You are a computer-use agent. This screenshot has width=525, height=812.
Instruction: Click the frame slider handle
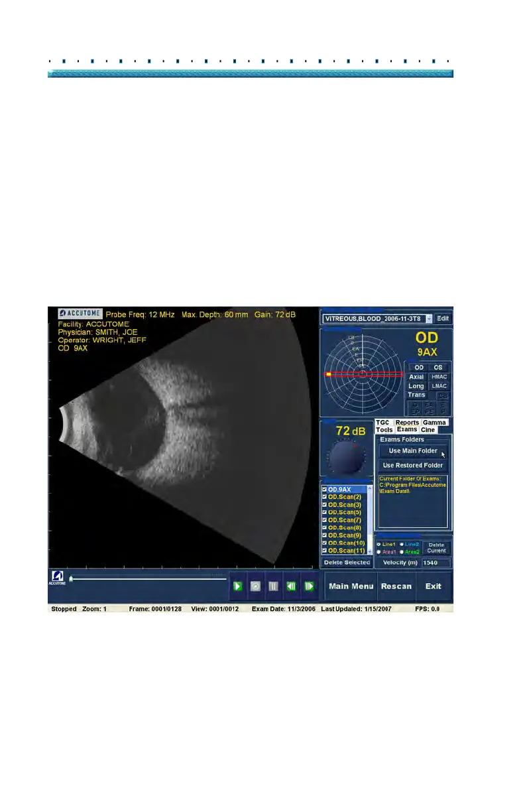coord(72,578)
